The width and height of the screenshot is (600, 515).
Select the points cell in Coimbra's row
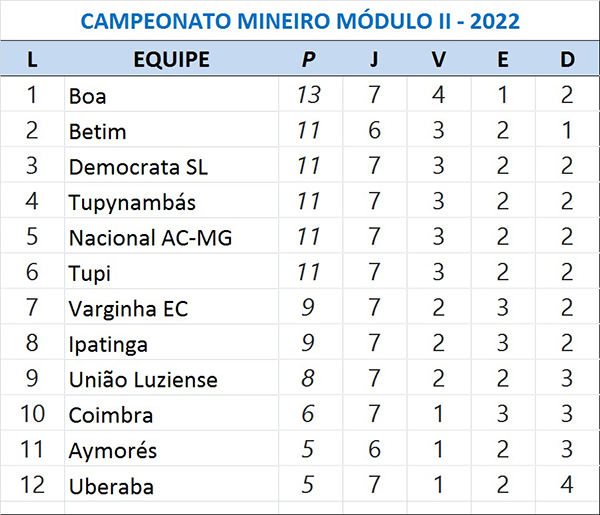point(309,415)
